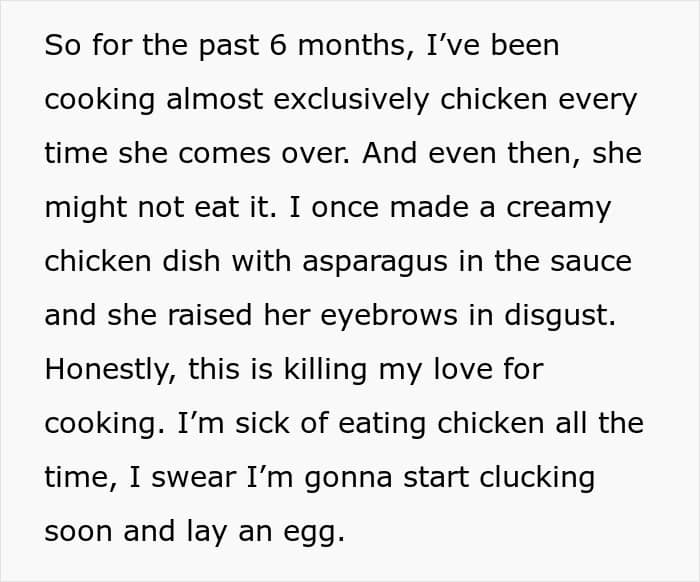Image resolution: width=700 pixels, height=582 pixels.
Task: Click the word "disgust."
Action: (x=560, y=316)
